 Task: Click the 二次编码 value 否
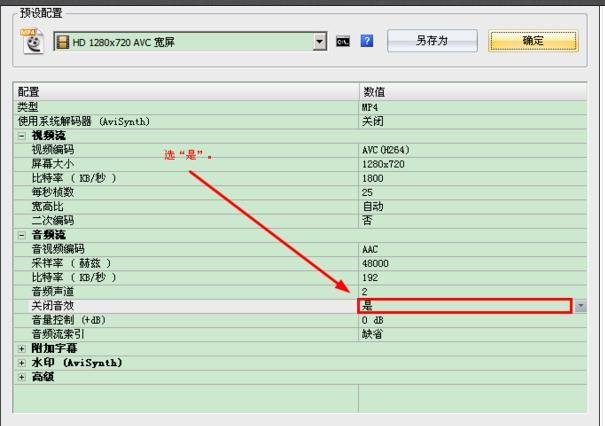(x=367, y=220)
